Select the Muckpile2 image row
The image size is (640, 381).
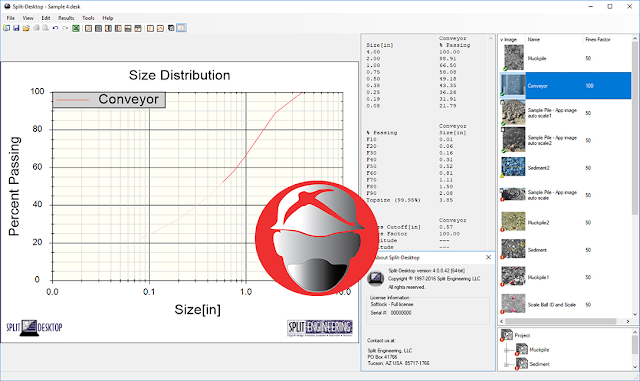[x=565, y=223]
